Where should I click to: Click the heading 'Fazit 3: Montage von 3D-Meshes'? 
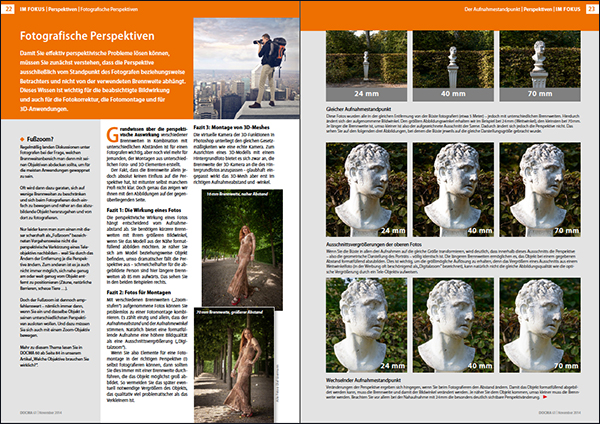(x=232, y=127)
